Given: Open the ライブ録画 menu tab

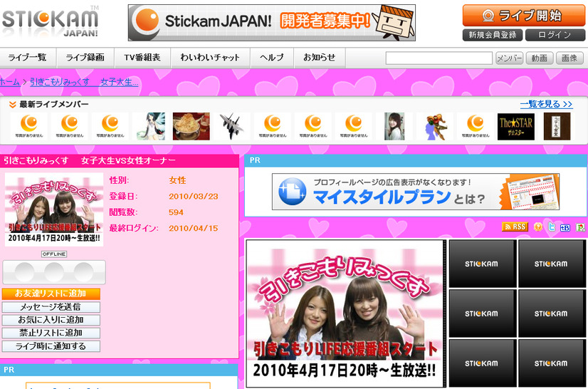Looking at the screenshot, I should (x=85, y=58).
